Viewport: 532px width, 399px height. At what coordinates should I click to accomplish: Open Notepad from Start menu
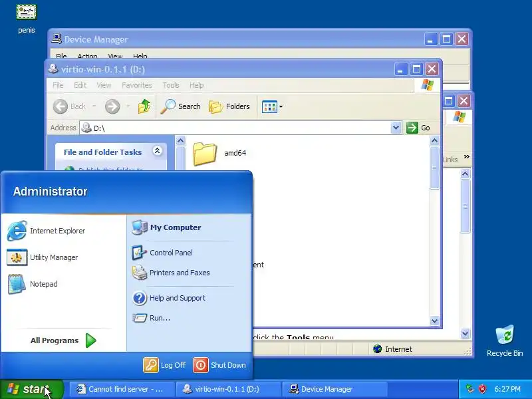33,284
